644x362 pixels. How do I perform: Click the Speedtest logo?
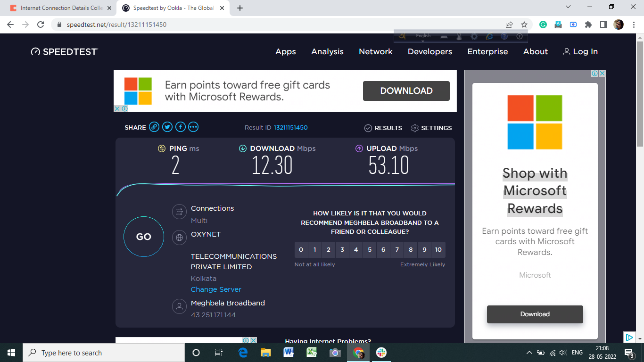point(64,51)
